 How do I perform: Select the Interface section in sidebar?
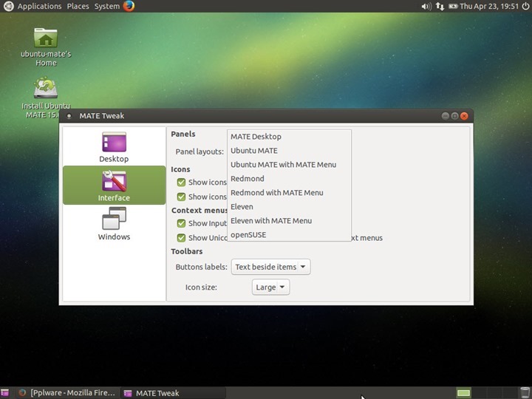click(x=114, y=185)
